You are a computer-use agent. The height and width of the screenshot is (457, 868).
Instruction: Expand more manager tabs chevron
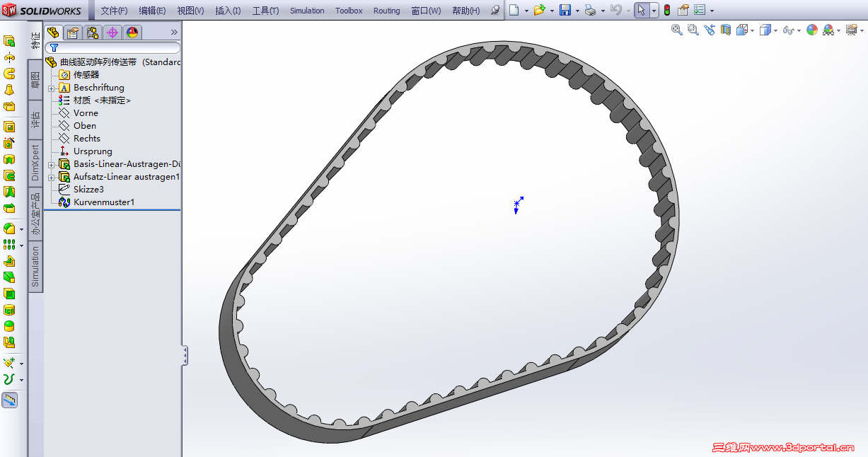click(x=174, y=33)
